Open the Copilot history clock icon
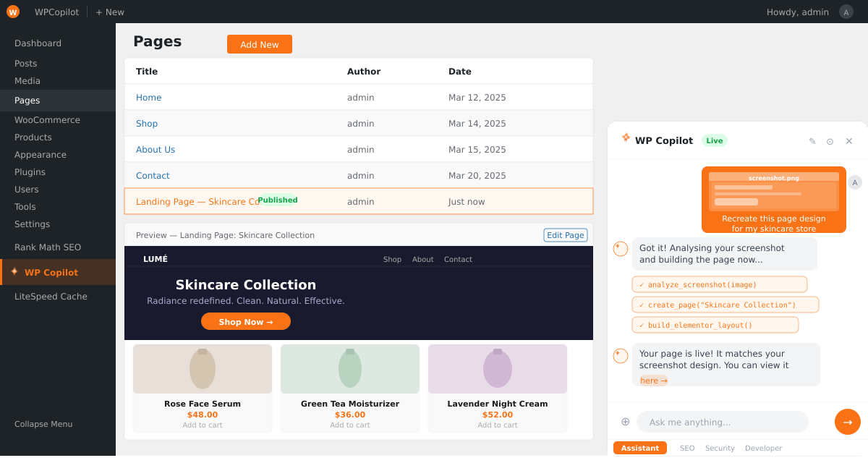 (830, 141)
